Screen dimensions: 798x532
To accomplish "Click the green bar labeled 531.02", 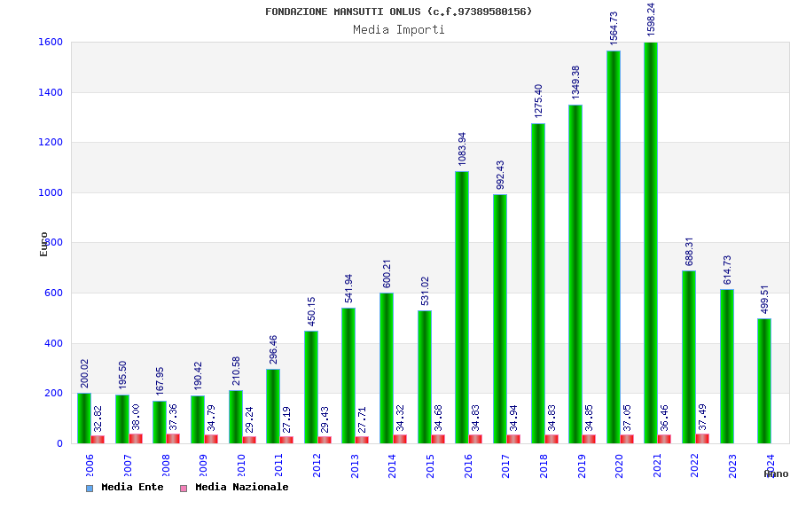I will click(x=425, y=377).
